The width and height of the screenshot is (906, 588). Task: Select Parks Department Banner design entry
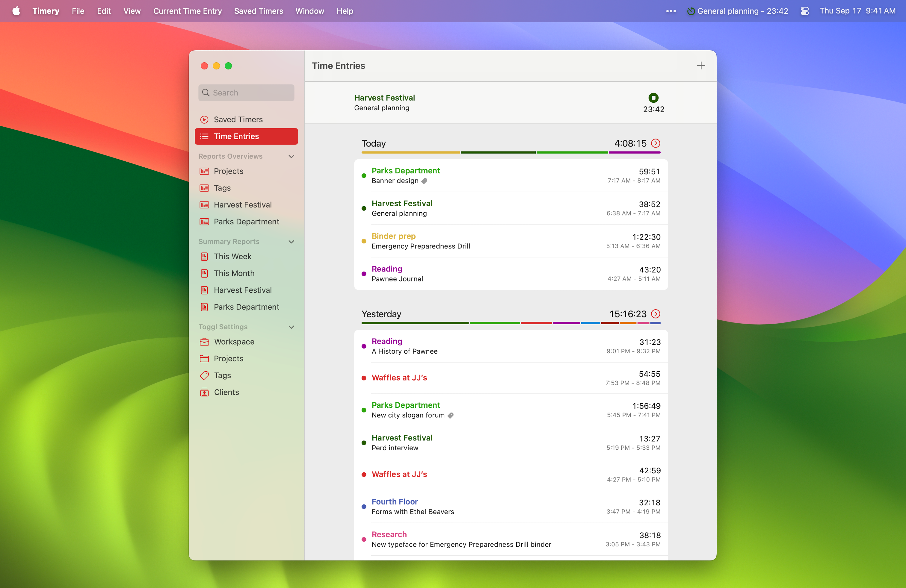[511, 175]
